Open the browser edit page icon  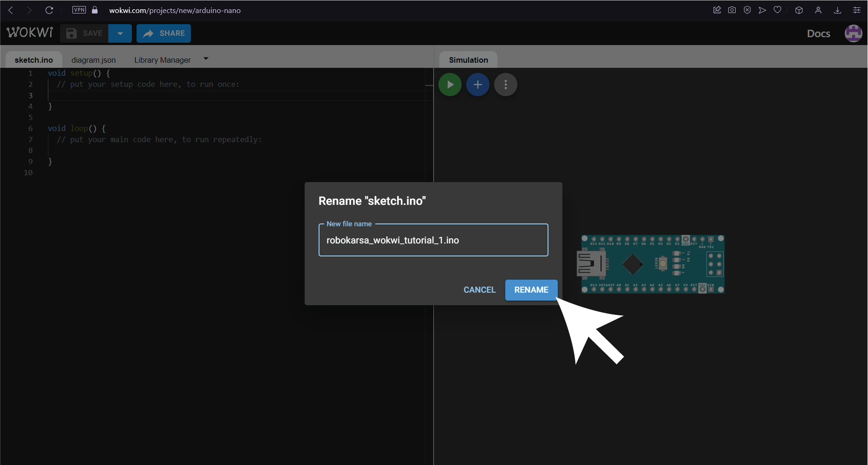coord(717,10)
